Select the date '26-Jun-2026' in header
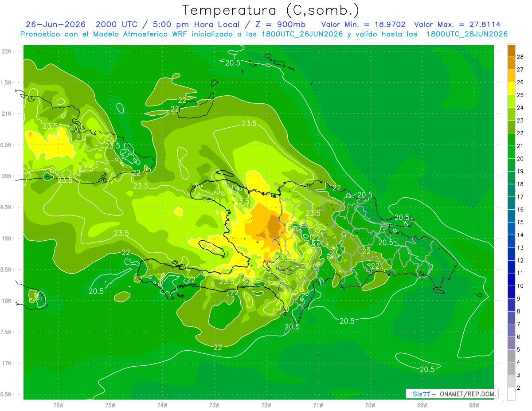 [x=55, y=24]
